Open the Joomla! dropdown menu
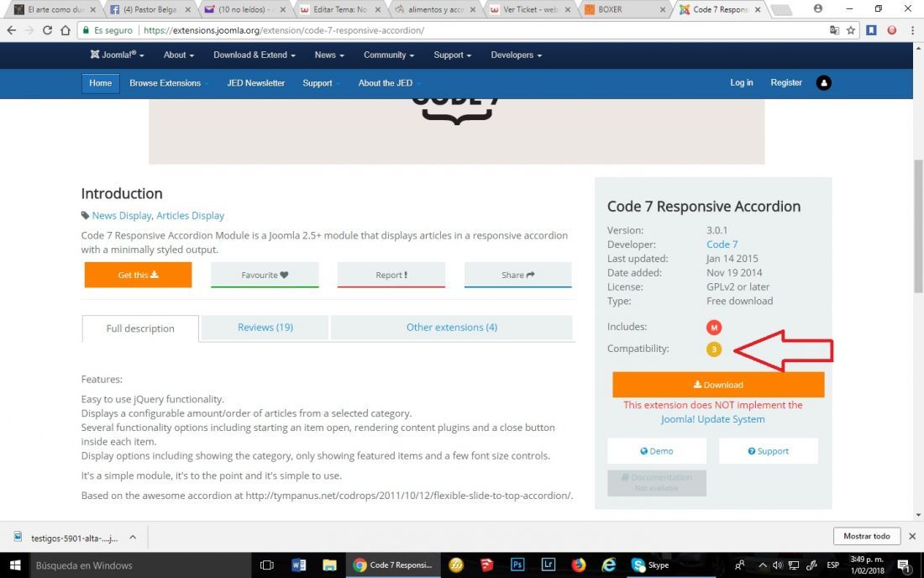Viewport: 924px width, 578px height. [118, 55]
